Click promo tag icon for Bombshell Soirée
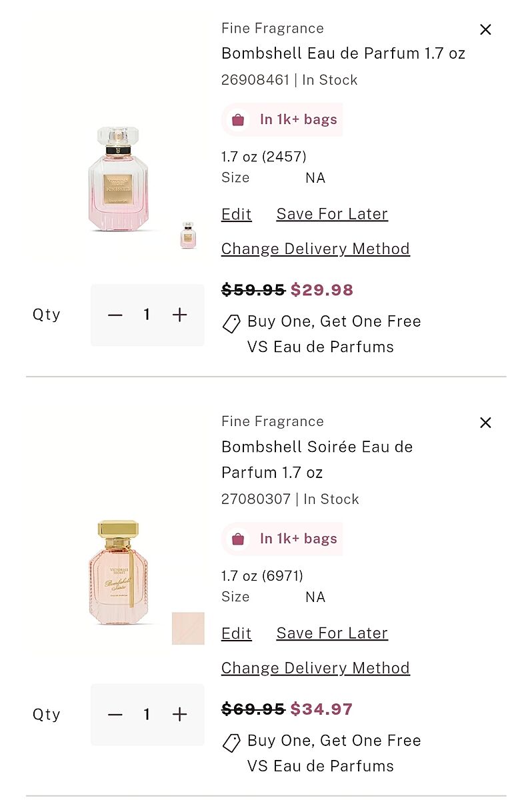532x800 pixels. (x=231, y=743)
